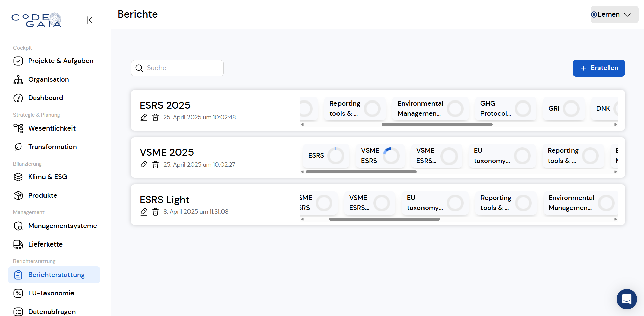The width and height of the screenshot is (644, 316).
Task: Delete the VSME 2025 report via trash icon
Action: pyautogui.click(x=155, y=165)
